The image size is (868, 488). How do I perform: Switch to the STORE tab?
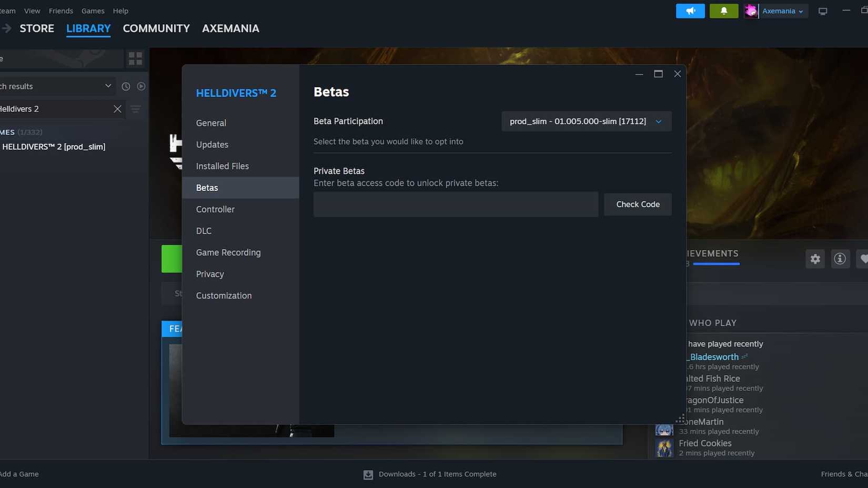[36, 28]
